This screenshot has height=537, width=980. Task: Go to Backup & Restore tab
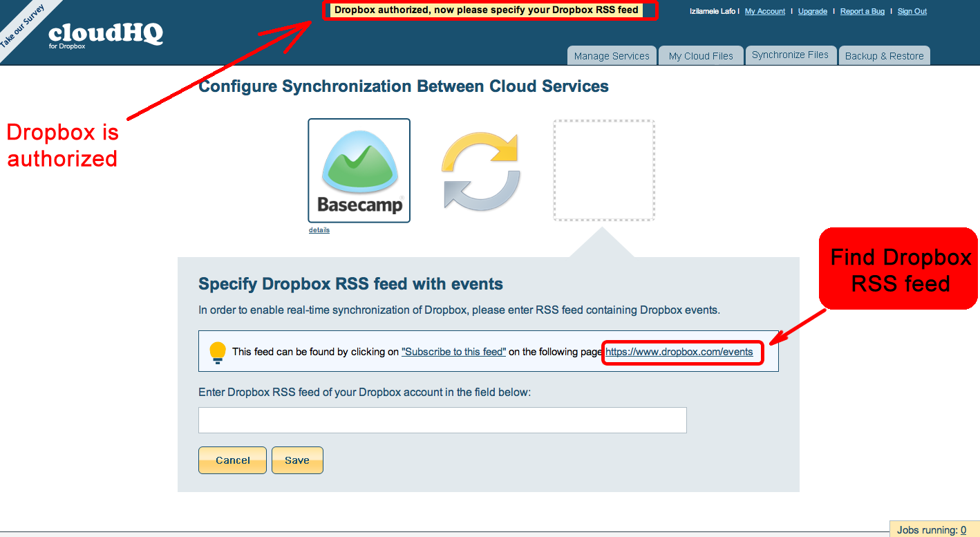click(885, 56)
